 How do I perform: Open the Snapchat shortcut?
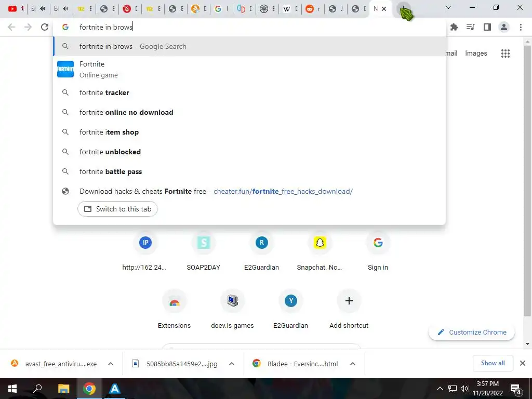(x=320, y=251)
